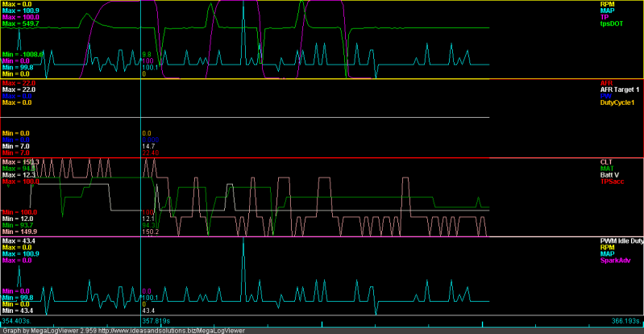Click the 'Max = 12.3' battery value
The width and height of the screenshot is (644, 334).
(18, 175)
